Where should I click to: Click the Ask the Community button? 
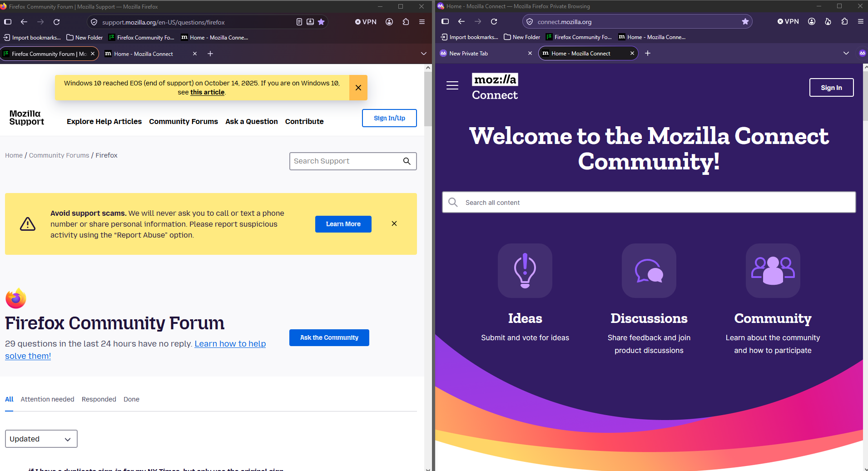329,337
